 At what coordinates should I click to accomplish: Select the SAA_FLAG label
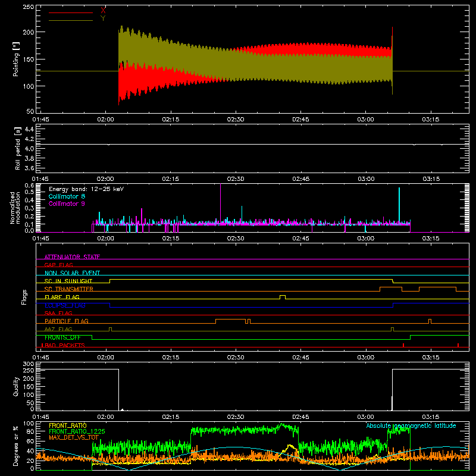[x=58, y=313]
